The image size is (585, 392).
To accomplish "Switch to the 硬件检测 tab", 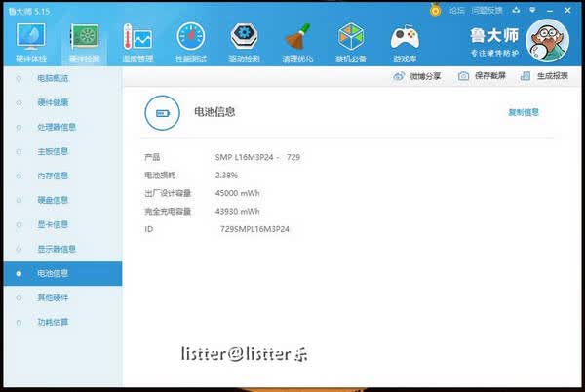I will [84, 43].
